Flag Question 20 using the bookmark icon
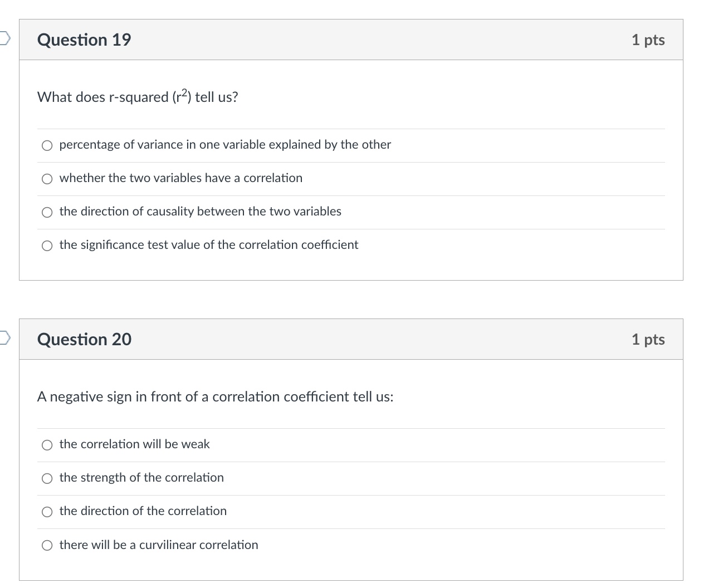This screenshot has width=723, height=588. (4, 337)
